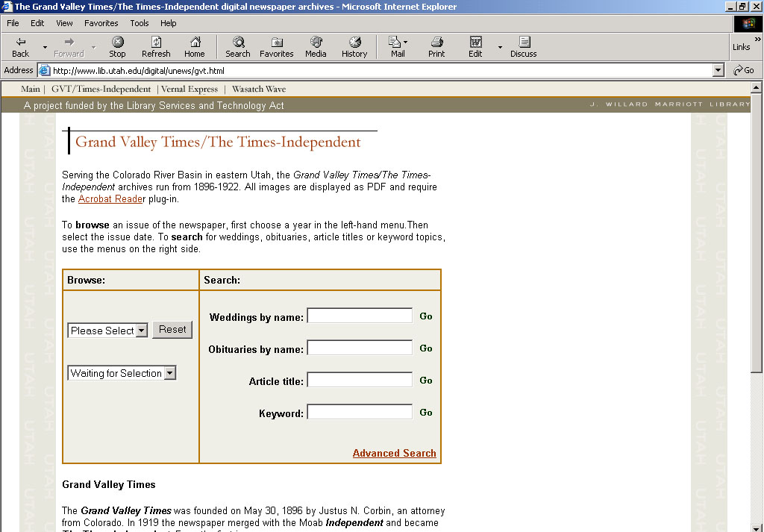The image size is (764, 532).
Task: Click the Back toolbar button
Action: click(x=20, y=47)
